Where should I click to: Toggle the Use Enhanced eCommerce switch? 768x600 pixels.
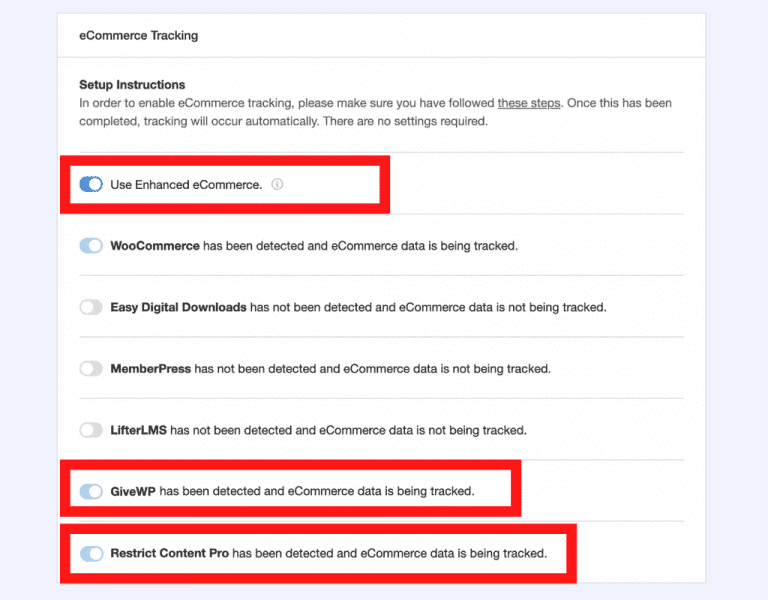tap(91, 184)
